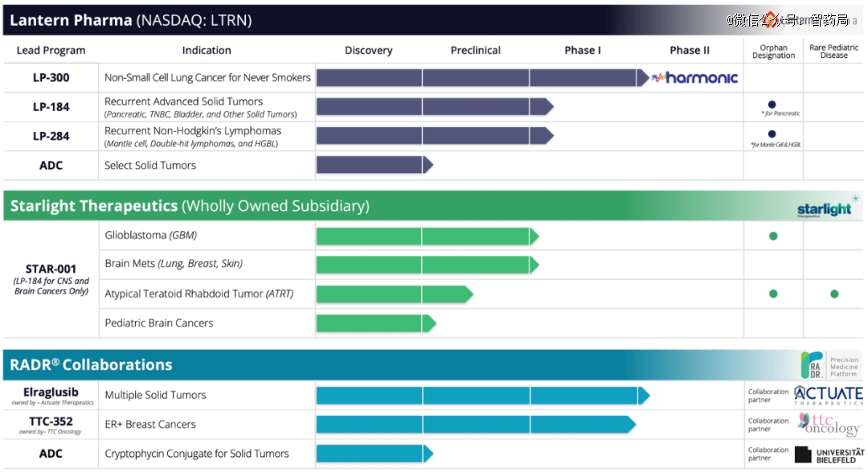
Task: Click the orphan designation dot for LP-284
Action: (772, 134)
